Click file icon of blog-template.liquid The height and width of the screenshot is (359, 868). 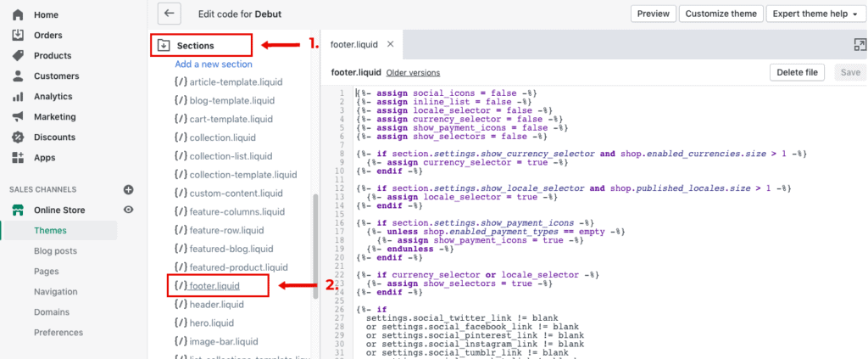tap(181, 101)
